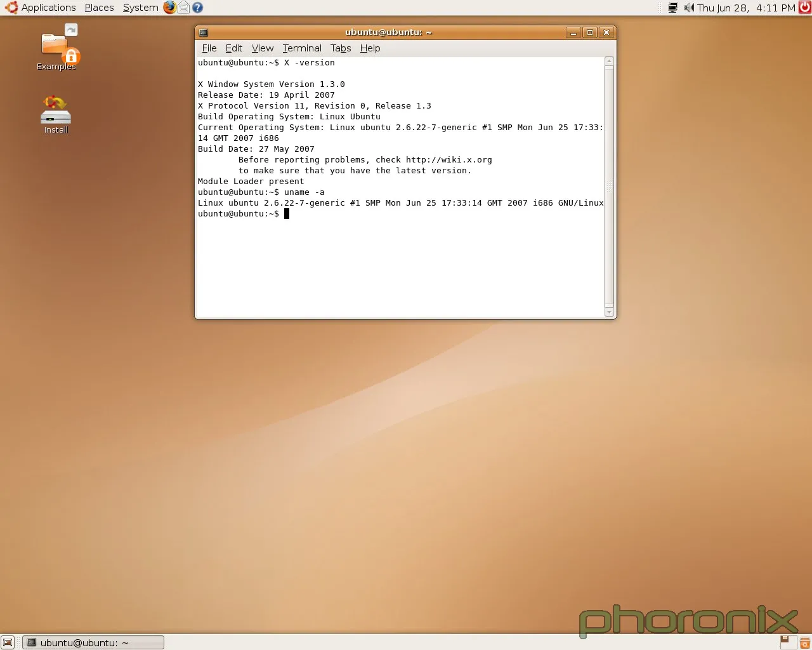Maximize the terminal window
812x650 pixels.
(x=590, y=32)
